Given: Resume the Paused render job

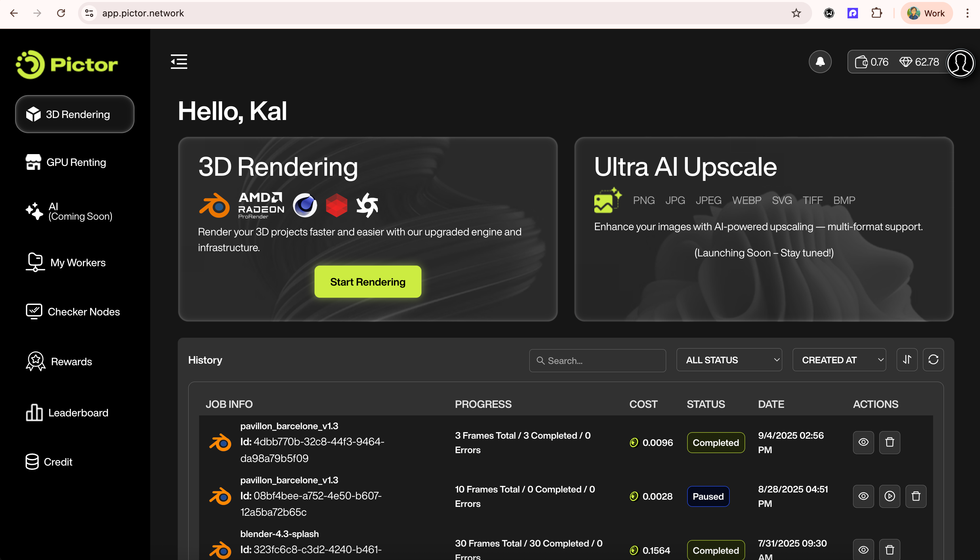Looking at the screenshot, I should click(x=889, y=496).
